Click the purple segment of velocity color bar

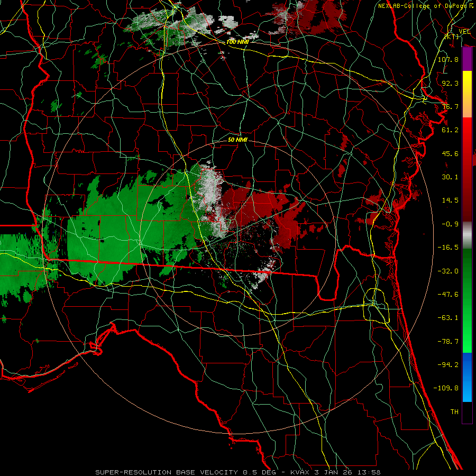click(x=467, y=59)
